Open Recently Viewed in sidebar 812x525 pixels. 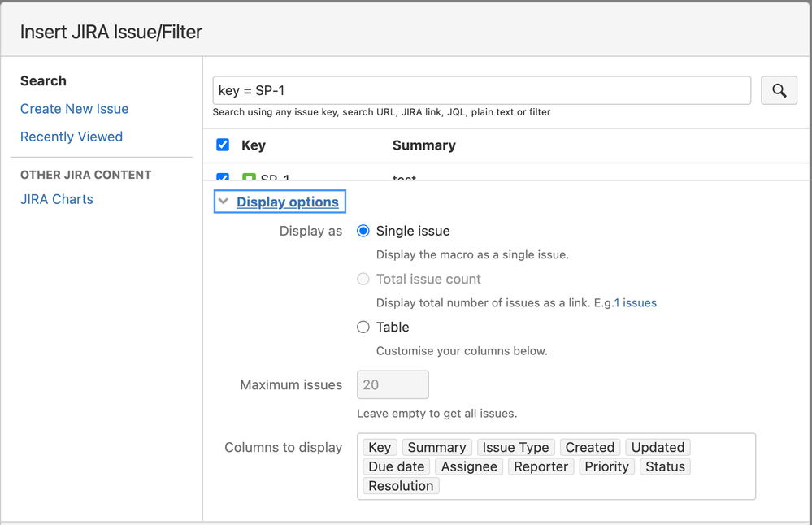click(x=72, y=137)
